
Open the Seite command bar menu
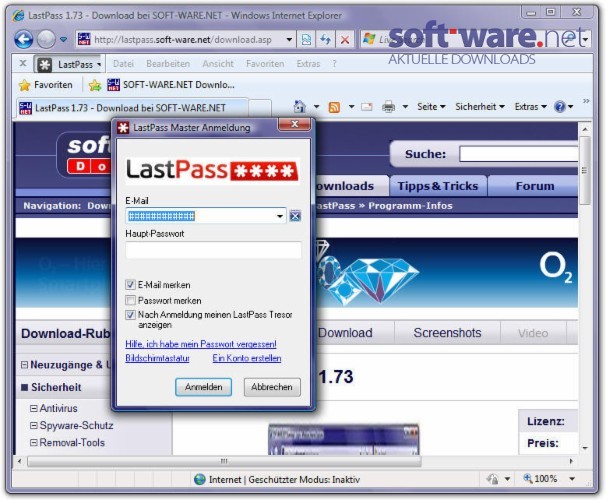coord(431,107)
